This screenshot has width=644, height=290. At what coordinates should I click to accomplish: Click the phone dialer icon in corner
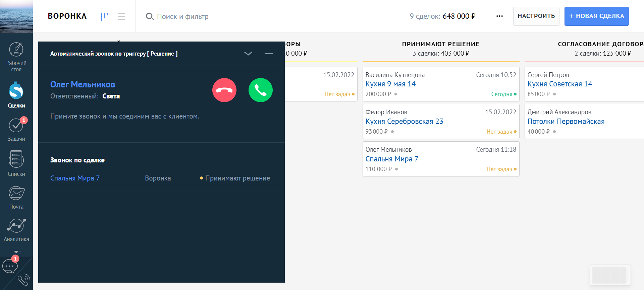point(24,280)
